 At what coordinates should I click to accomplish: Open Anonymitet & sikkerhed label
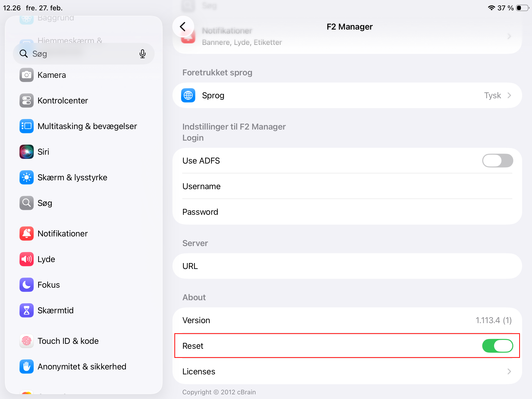[x=82, y=366]
